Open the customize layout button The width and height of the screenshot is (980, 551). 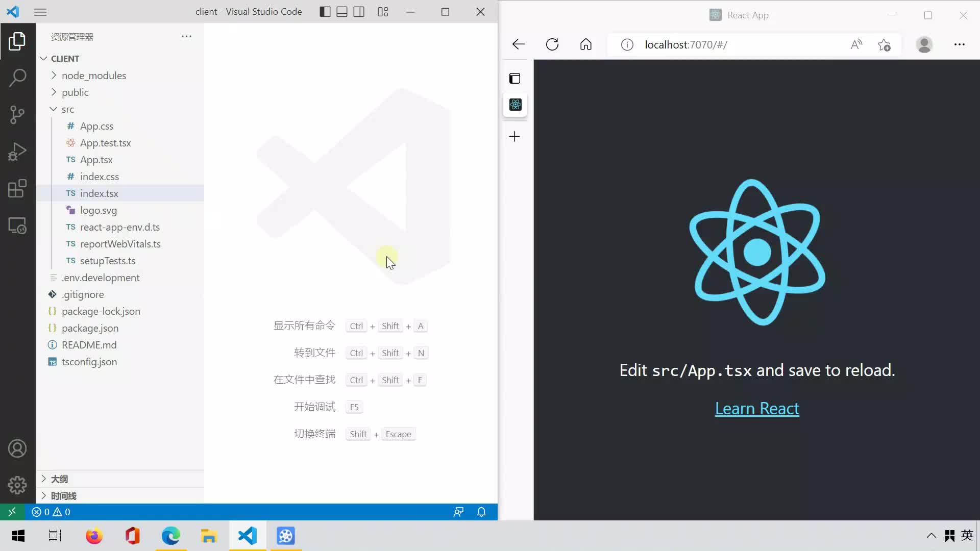383,12
